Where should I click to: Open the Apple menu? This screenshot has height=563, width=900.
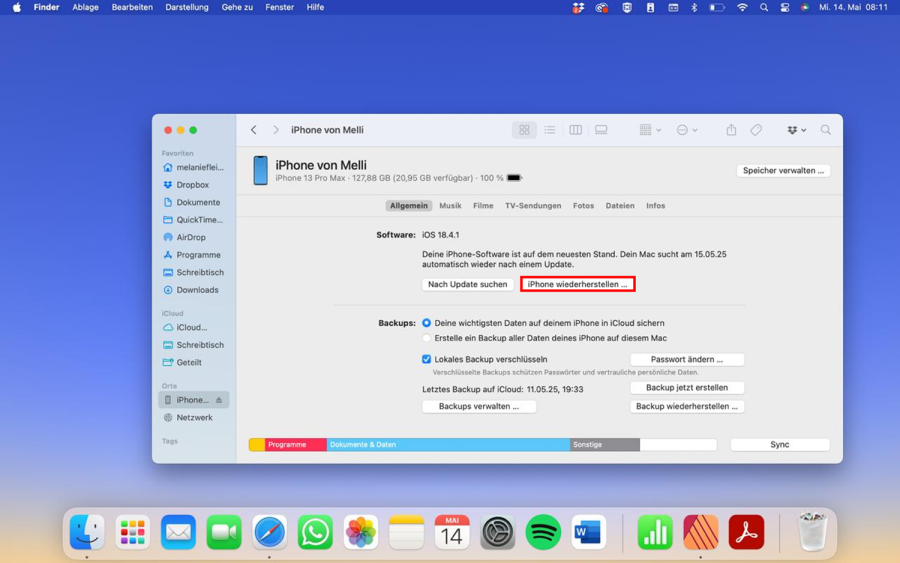pos(17,7)
